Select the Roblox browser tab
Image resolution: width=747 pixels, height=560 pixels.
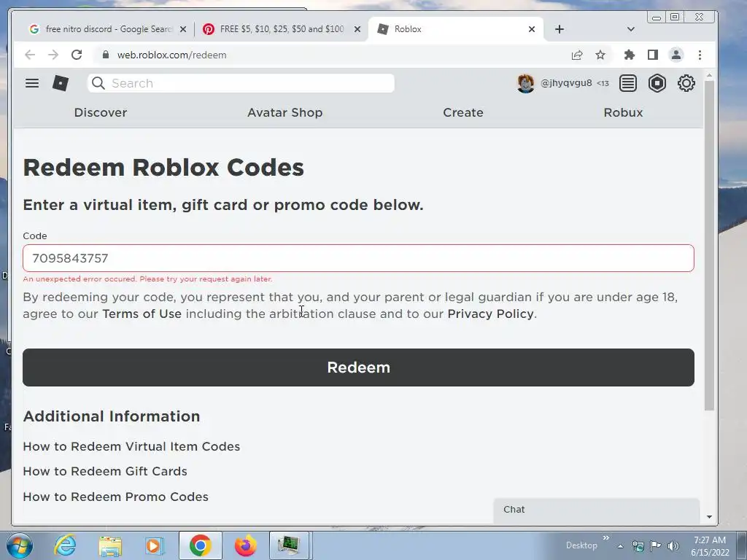coord(455,29)
